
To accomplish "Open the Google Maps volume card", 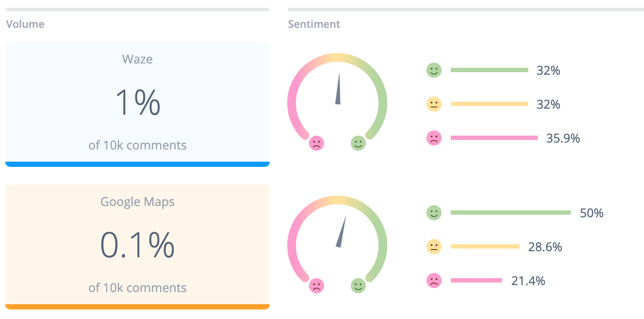I will [137, 246].
